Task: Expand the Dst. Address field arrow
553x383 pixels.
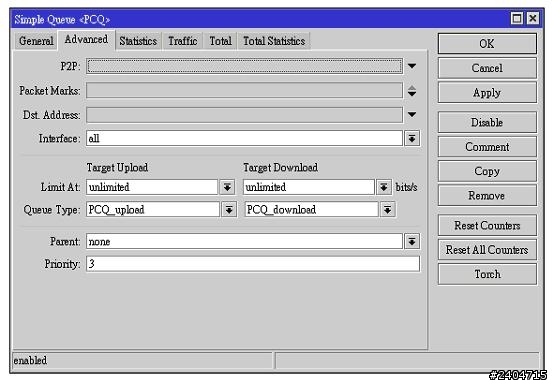Action: (x=412, y=114)
